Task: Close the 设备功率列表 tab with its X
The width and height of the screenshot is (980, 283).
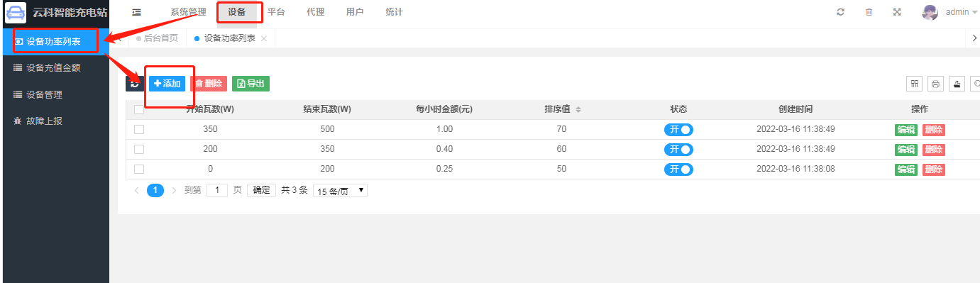Action: 264,38
